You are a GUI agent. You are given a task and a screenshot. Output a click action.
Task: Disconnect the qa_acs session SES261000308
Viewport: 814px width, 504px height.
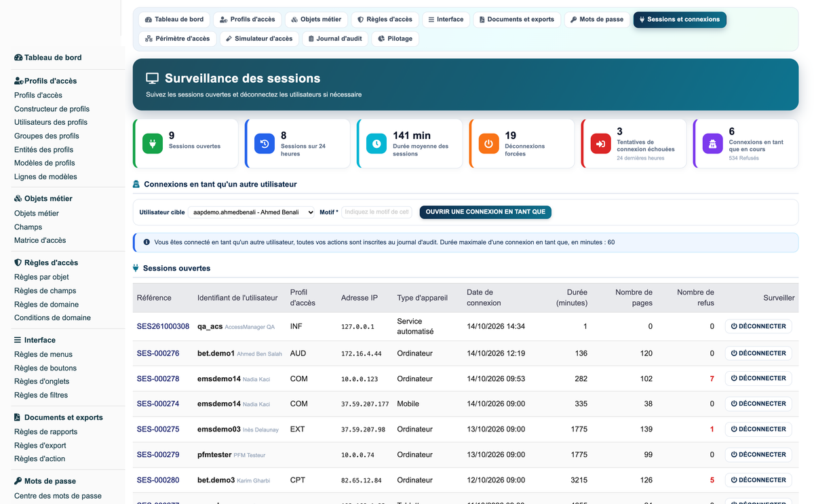coord(758,326)
